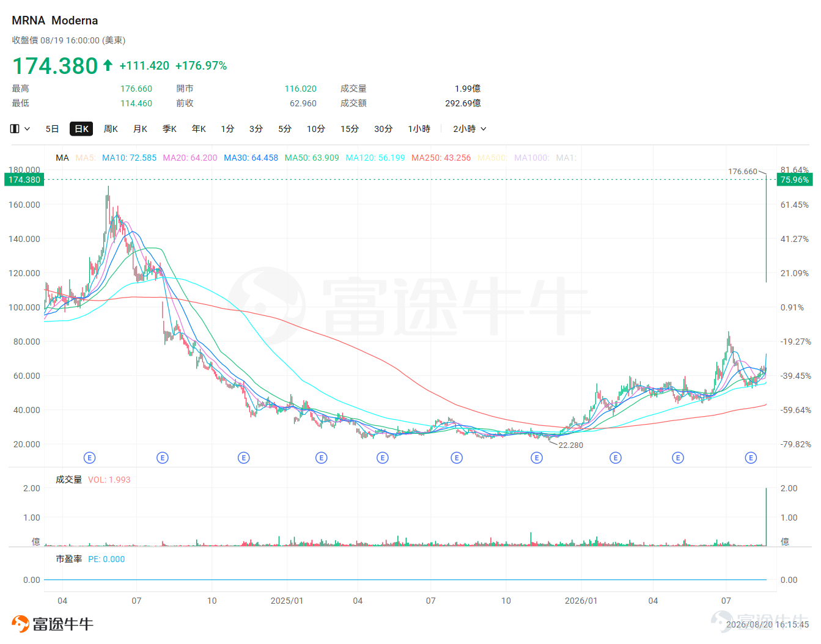The height and width of the screenshot is (644, 821).
Task: Click the 開市 value 116.020
Action: [301, 89]
